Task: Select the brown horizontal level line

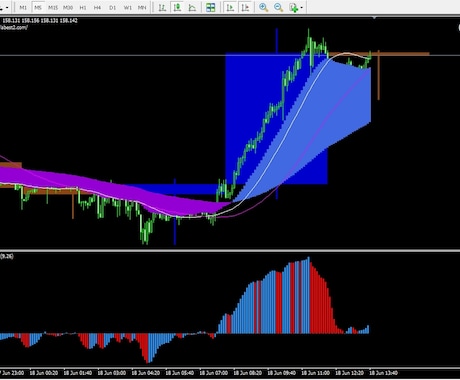Action: (404, 53)
